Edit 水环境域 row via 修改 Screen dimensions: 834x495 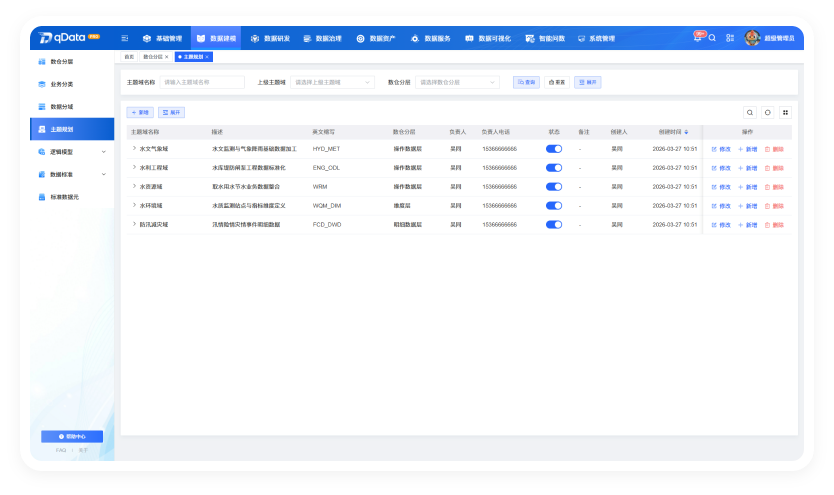pyautogui.click(x=721, y=206)
